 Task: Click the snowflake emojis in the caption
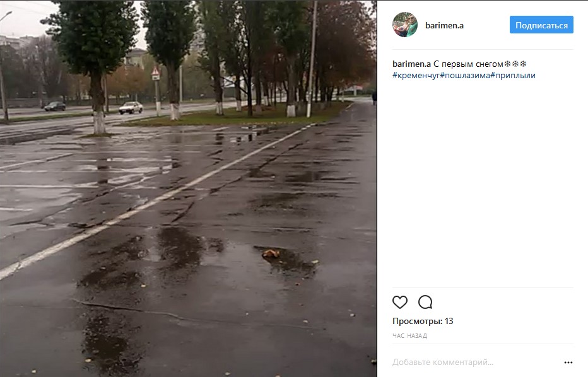[x=515, y=64]
